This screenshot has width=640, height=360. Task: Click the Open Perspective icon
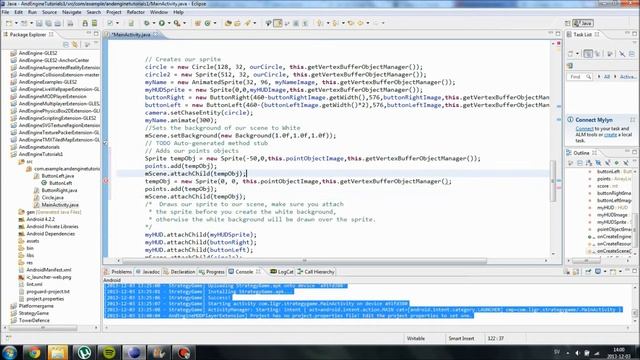pyautogui.click(x=567, y=23)
